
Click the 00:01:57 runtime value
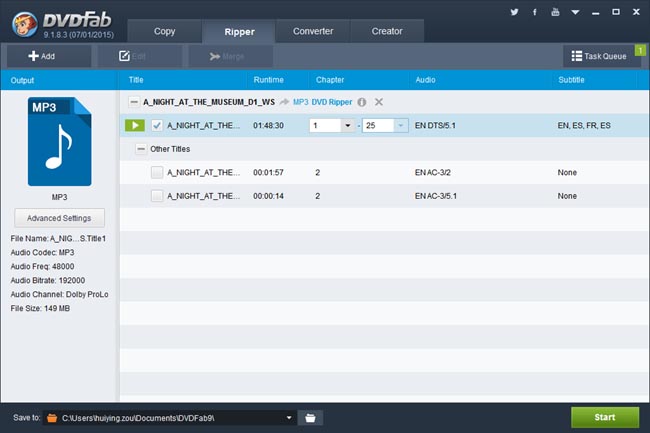pos(269,172)
